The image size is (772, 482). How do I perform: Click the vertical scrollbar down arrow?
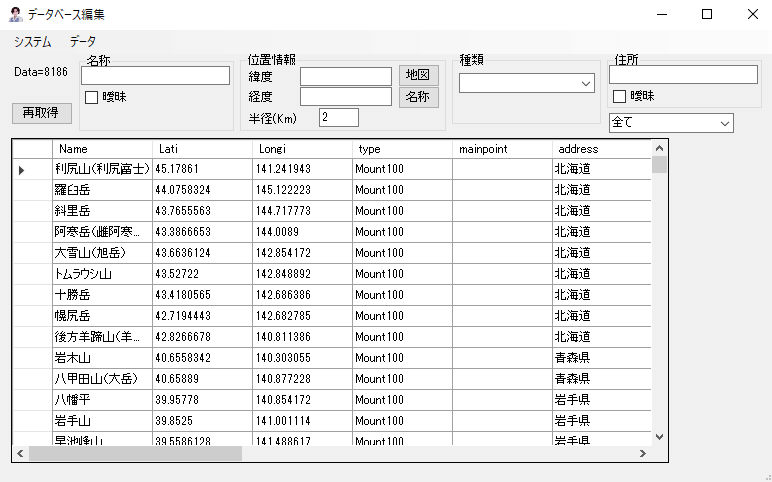(658, 437)
